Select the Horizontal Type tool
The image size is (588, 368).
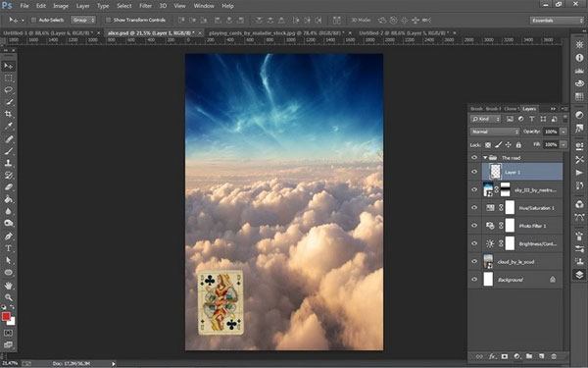point(8,248)
